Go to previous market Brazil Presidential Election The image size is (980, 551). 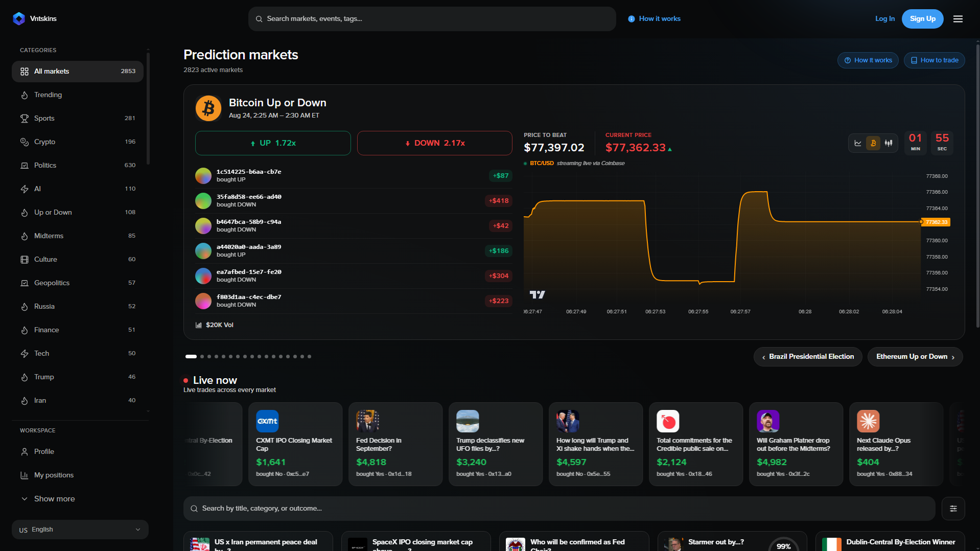coord(808,357)
